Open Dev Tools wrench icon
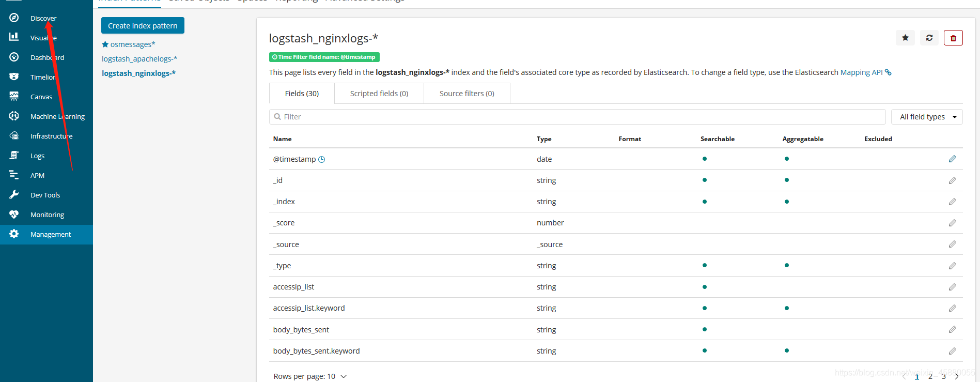980x382 pixels. tap(14, 195)
